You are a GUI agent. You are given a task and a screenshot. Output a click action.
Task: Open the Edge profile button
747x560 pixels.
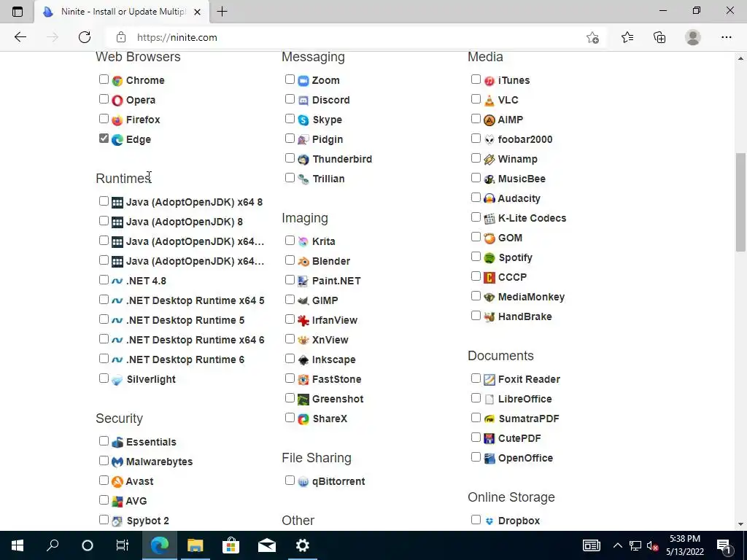[693, 37]
